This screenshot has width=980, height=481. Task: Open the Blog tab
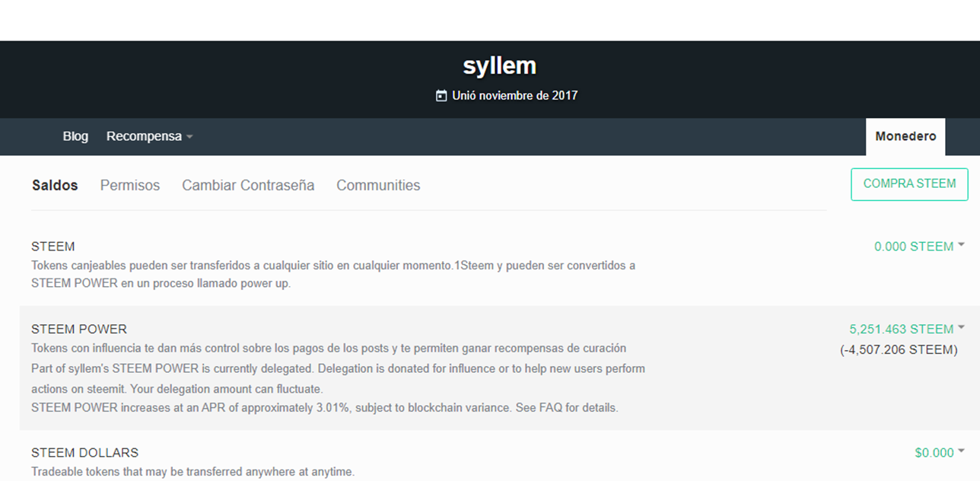[75, 136]
